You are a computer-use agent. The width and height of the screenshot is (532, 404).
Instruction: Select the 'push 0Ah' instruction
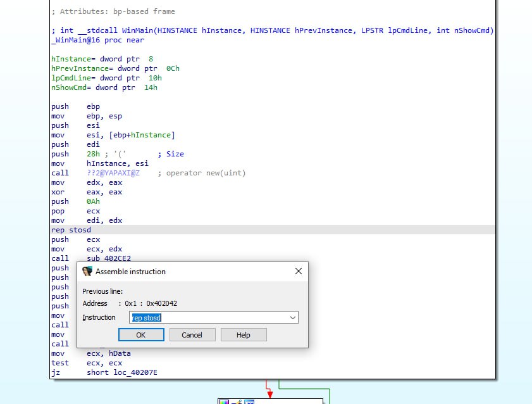coord(76,201)
